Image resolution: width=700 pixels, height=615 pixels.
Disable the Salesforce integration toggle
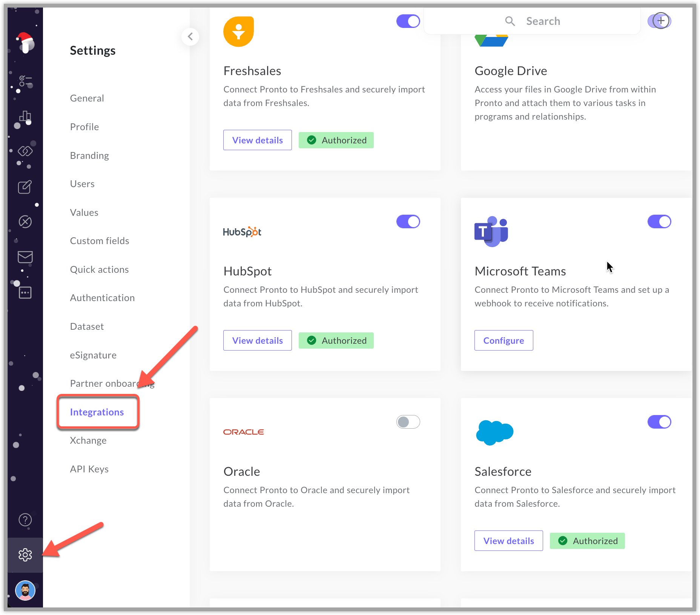point(659,422)
